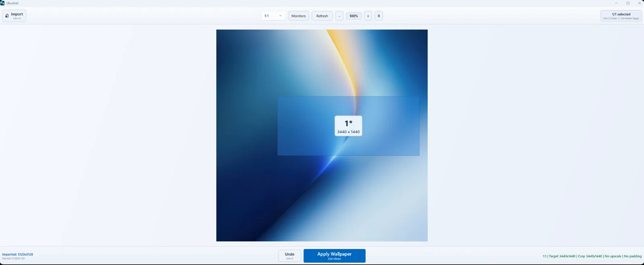Click the Target 3440x1440 status text
This screenshot has height=265, width=644.
[x=562, y=256]
